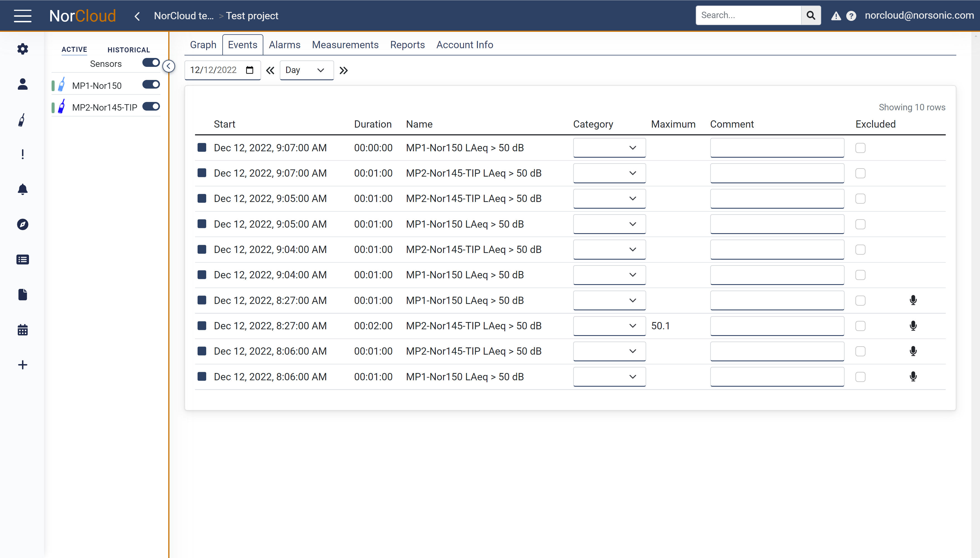Viewport: 980px width, 558px height.
Task: Open the bell alarms sidebar icon
Action: coord(23,189)
